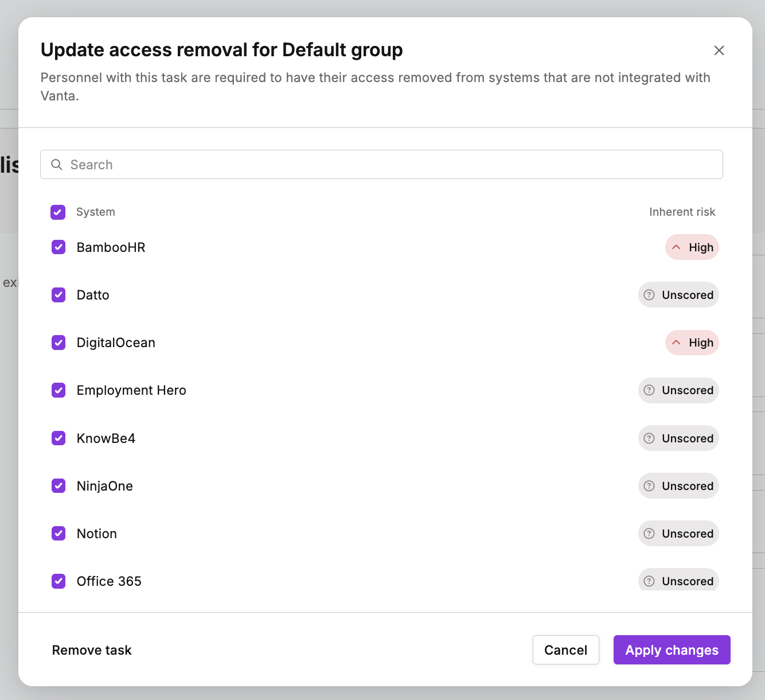The height and width of the screenshot is (700, 765).
Task: Select the NinjaOne system name
Action: point(105,486)
